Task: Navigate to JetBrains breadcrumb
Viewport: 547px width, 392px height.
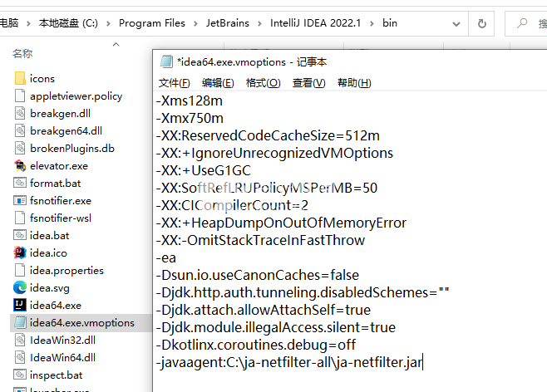Action: point(228,23)
